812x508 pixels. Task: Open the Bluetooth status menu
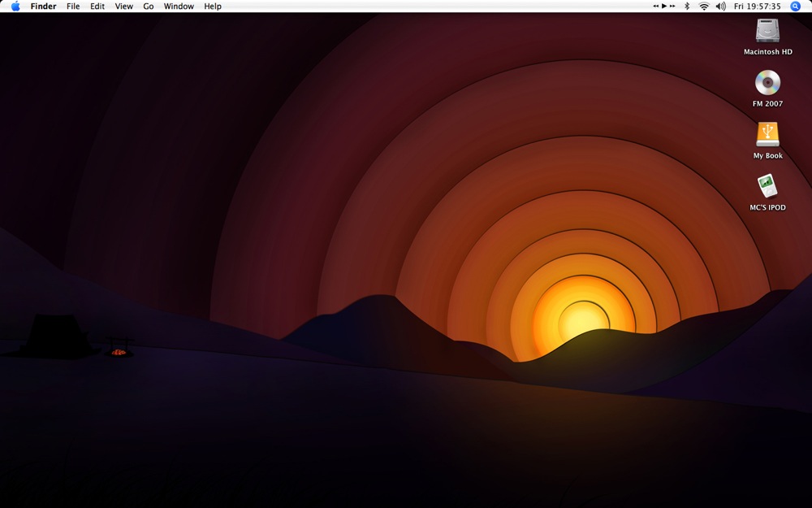[x=687, y=7]
